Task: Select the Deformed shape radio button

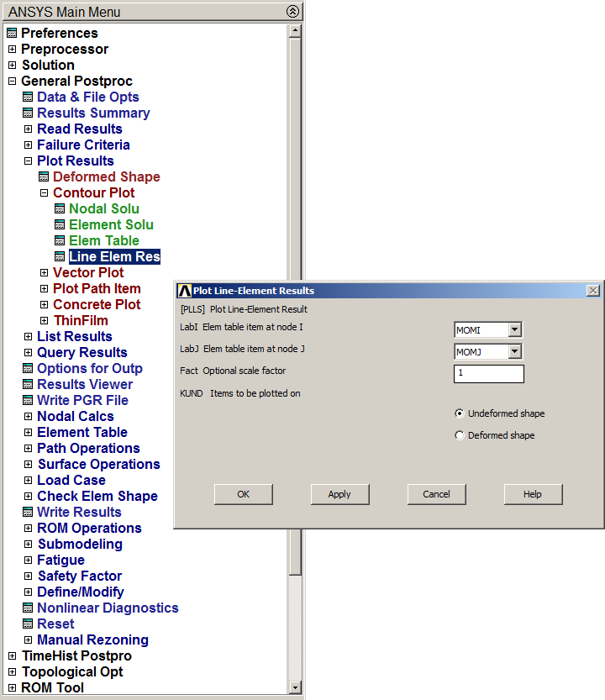Action: click(459, 435)
